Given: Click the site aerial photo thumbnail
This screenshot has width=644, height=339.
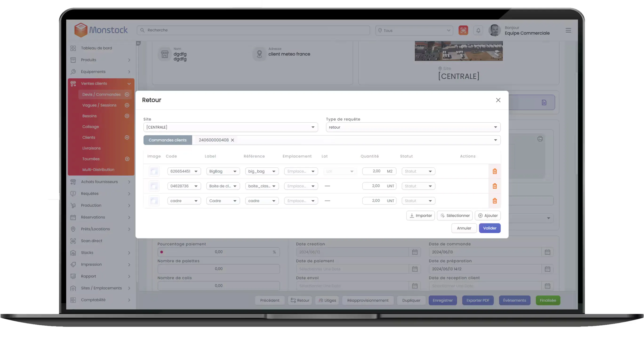Looking at the screenshot, I should point(459,51).
